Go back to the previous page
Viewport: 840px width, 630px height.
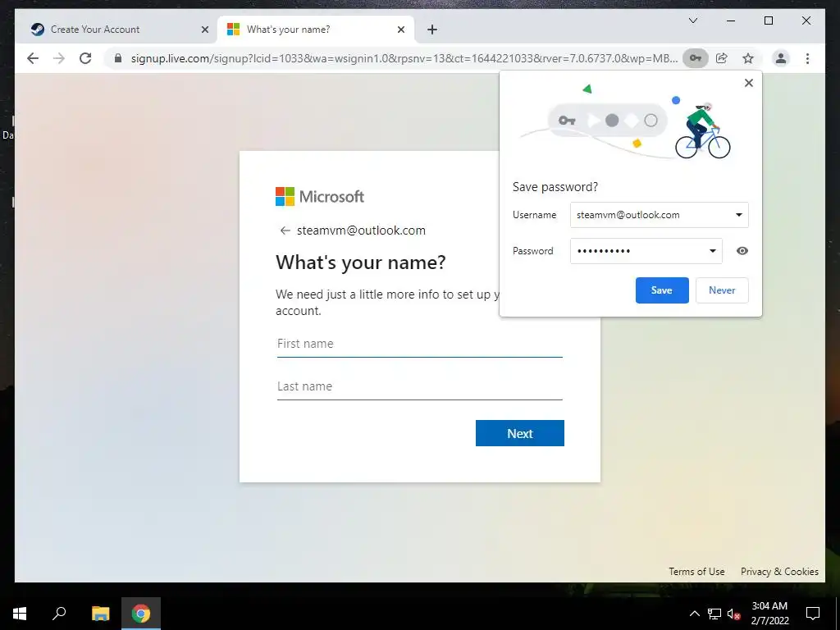point(33,58)
